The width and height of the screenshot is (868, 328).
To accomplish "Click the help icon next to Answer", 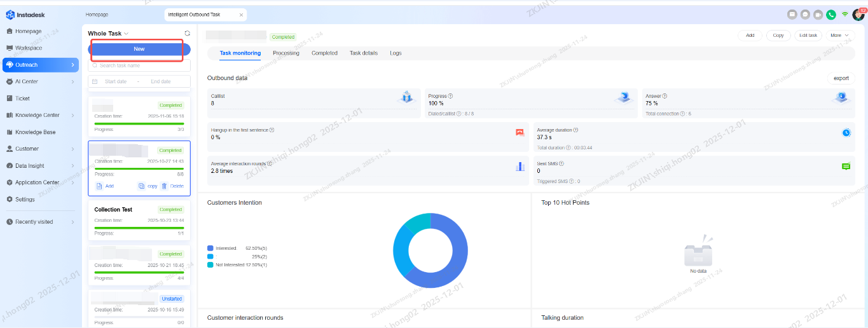I will pyautogui.click(x=665, y=96).
